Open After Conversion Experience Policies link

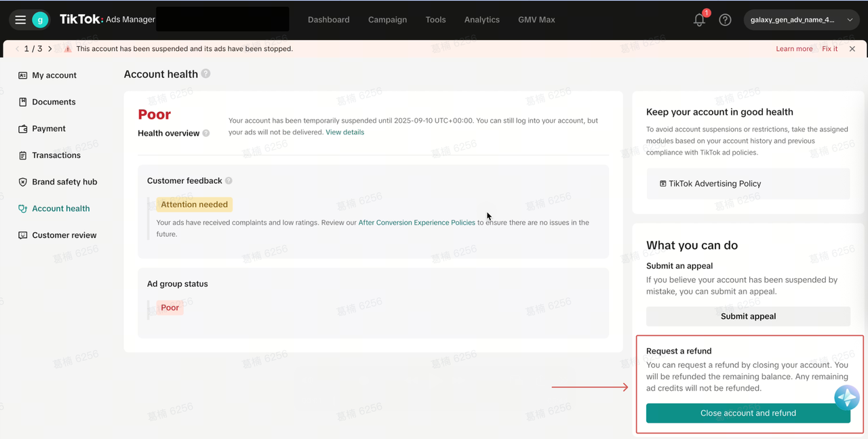point(416,223)
